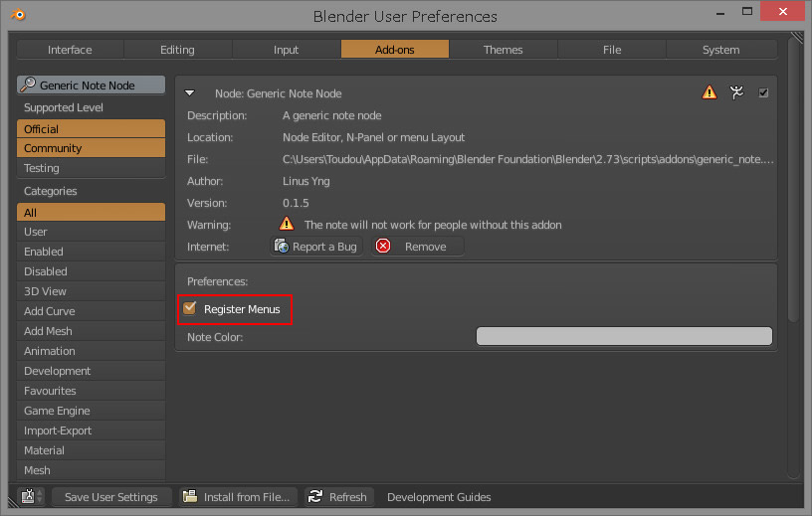Click the warning triangle icon in add-on header
The width and height of the screenshot is (812, 516).
coord(709,92)
